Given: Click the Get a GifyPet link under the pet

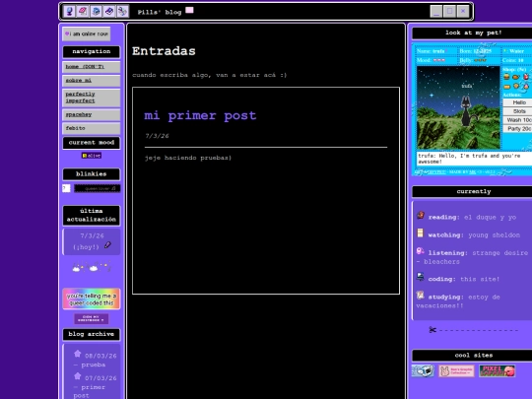Looking at the screenshot, I should pos(431,172).
